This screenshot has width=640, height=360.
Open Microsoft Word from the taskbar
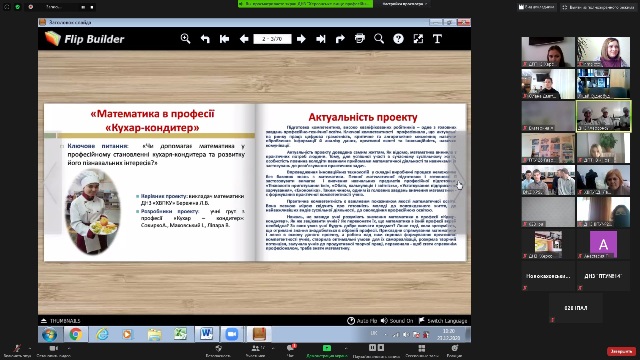(207, 334)
